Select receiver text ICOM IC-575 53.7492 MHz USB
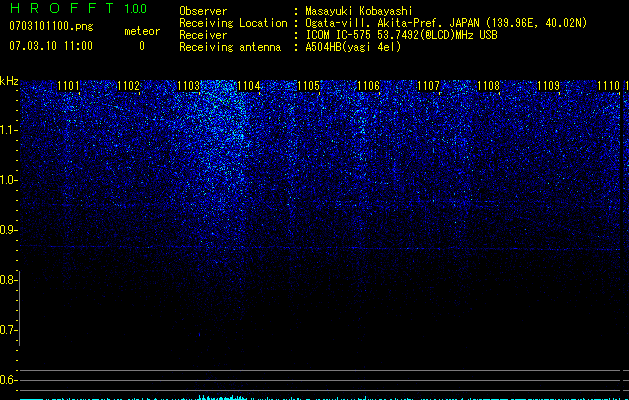 coord(401,35)
